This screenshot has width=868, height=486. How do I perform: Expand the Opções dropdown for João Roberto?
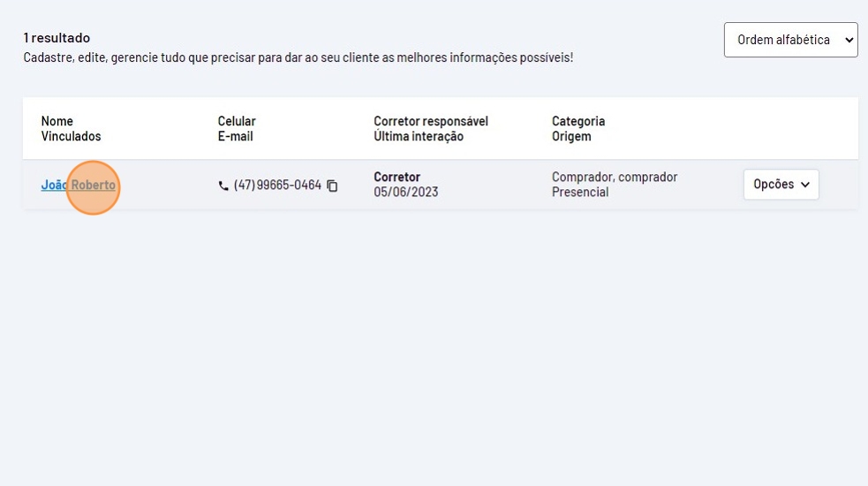point(781,185)
